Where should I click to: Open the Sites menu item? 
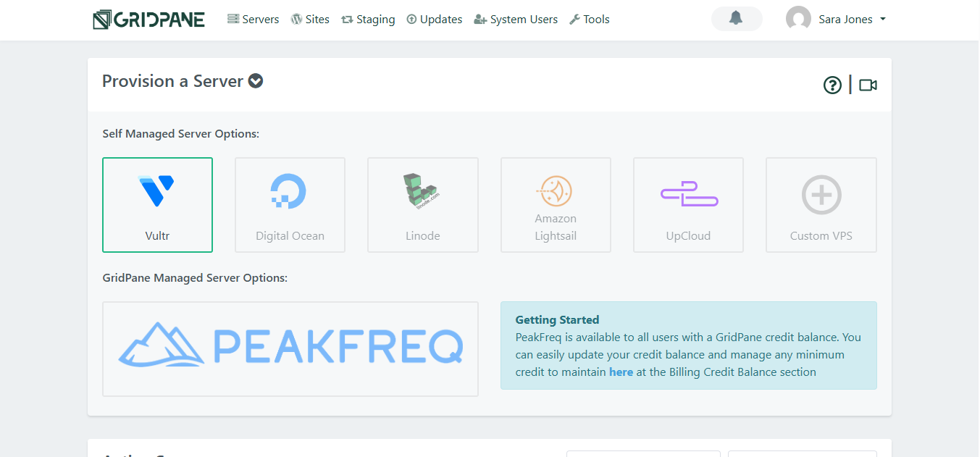click(x=310, y=20)
